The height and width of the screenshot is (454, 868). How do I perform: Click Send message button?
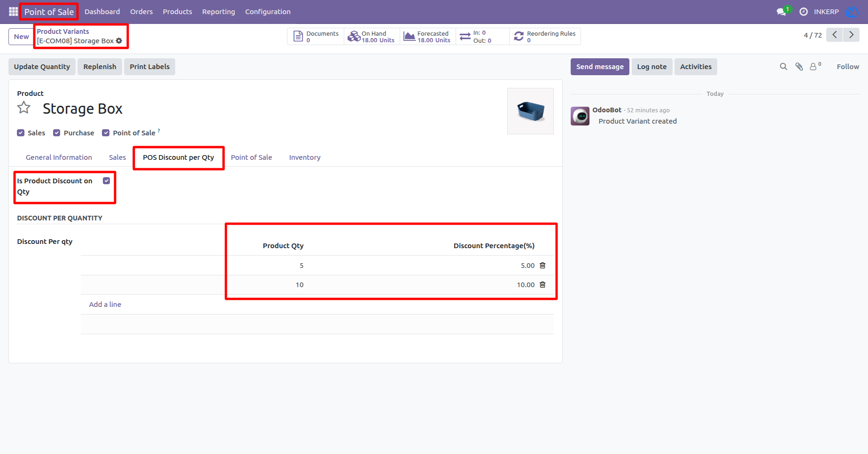coord(600,67)
